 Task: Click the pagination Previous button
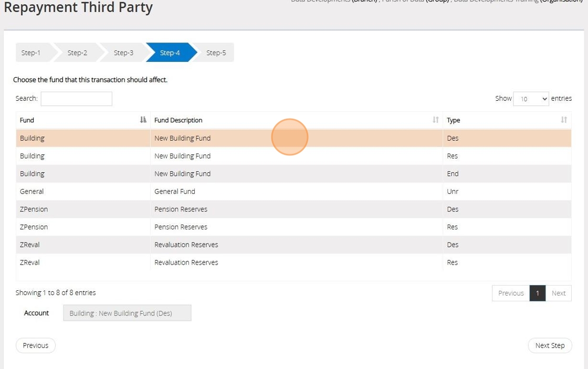click(x=511, y=293)
